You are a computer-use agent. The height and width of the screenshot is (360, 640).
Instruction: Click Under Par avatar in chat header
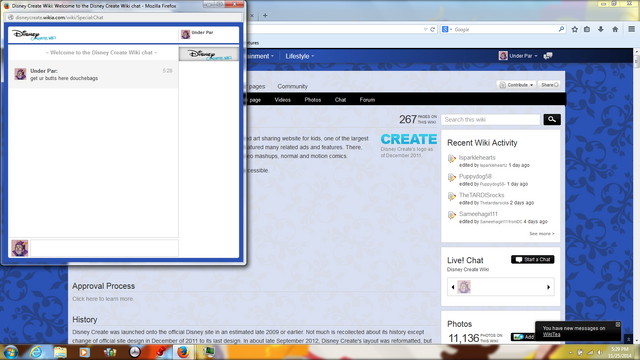(186, 34)
